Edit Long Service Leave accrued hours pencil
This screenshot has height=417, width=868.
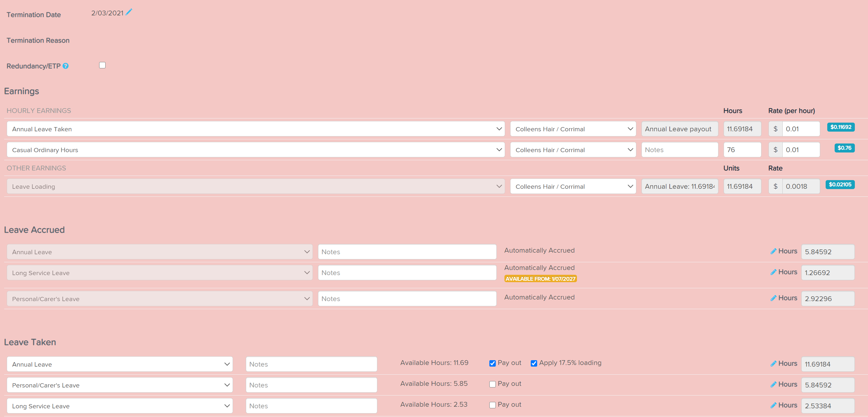[773, 272]
